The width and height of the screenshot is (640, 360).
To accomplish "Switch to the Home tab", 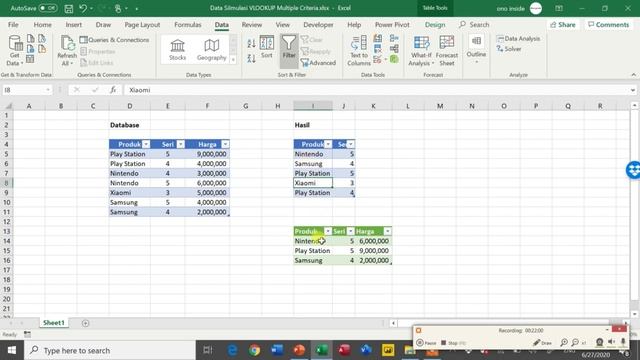I will (42, 24).
